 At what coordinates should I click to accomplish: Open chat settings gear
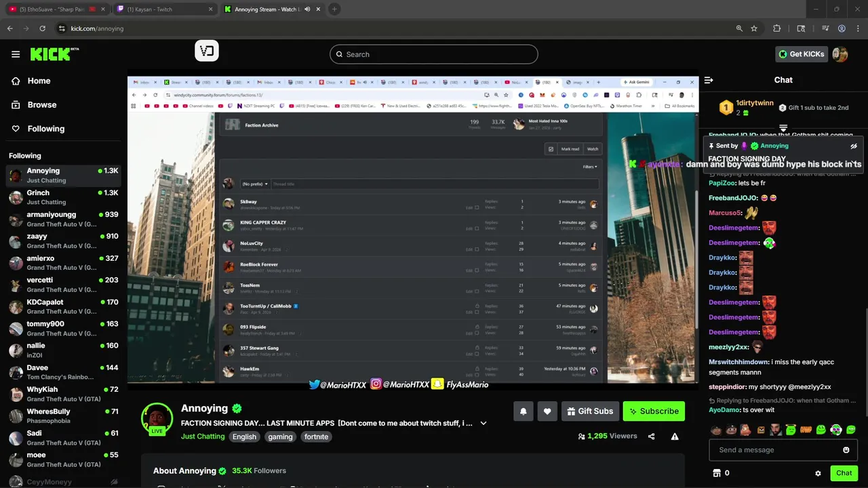click(x=818, y=473)
